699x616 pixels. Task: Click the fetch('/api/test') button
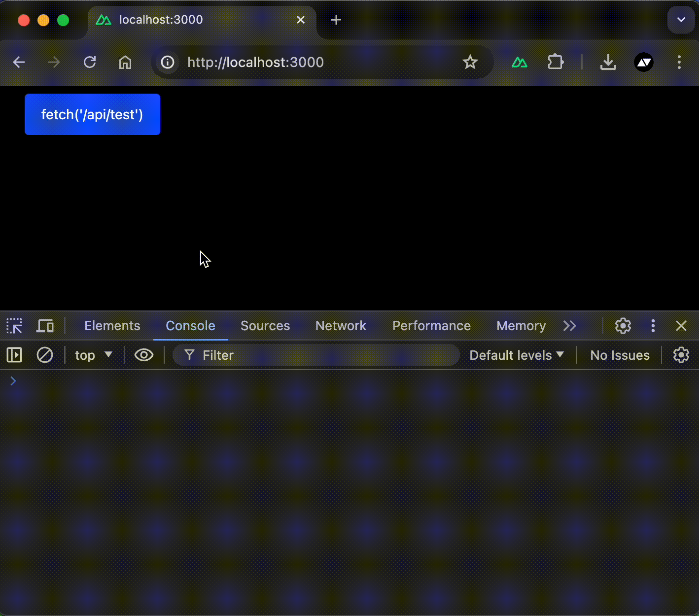[x=92, y=114]
